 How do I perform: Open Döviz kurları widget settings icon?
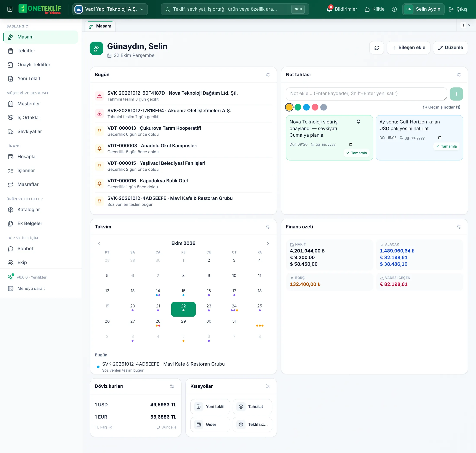[x=172, y=386]
